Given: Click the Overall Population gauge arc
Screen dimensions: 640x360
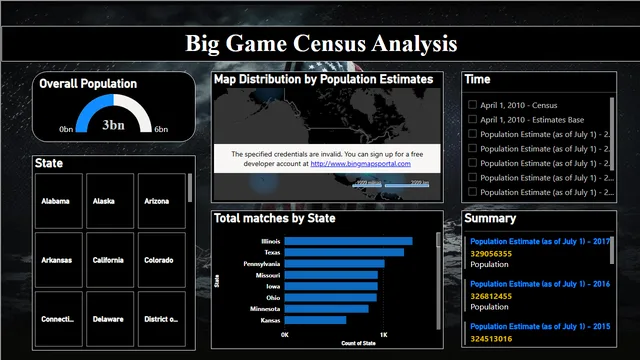Looking at the screenshot, I should click(113, 113).
